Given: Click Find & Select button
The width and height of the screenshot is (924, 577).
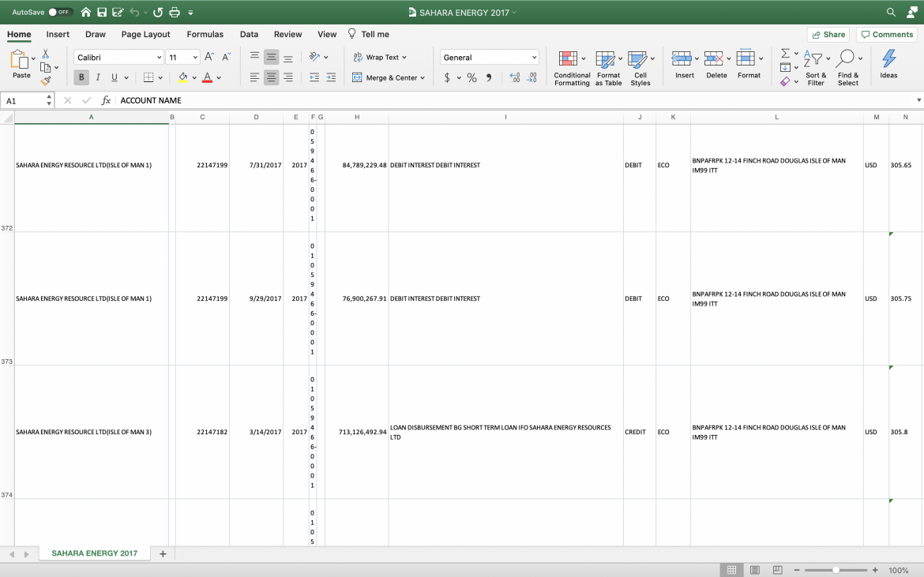Looking at the screenshot, I should pyautogui.click(x=848, y=69).
